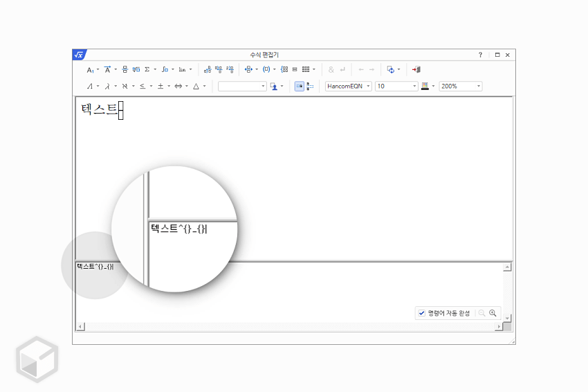Close the 수식 편집기 window
588x392 pixels.
click(x=508, y=55)
